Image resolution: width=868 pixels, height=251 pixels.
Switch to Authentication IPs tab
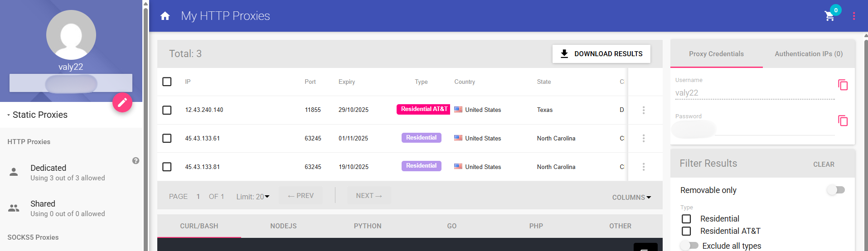click(x=809, y=54)
